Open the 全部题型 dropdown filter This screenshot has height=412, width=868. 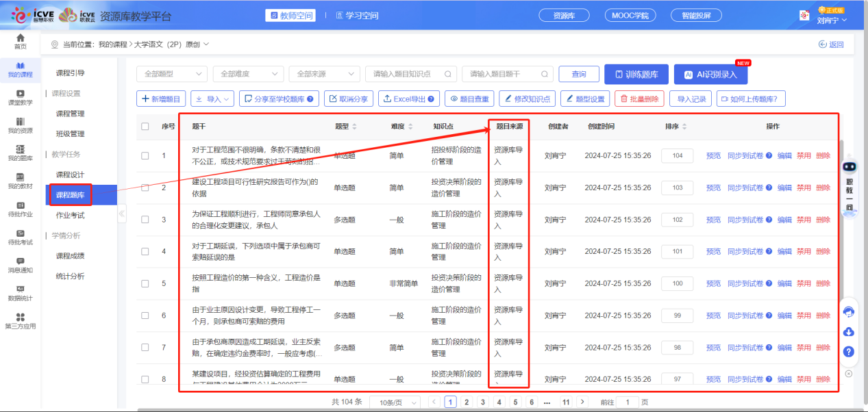(x=171, y=74)
